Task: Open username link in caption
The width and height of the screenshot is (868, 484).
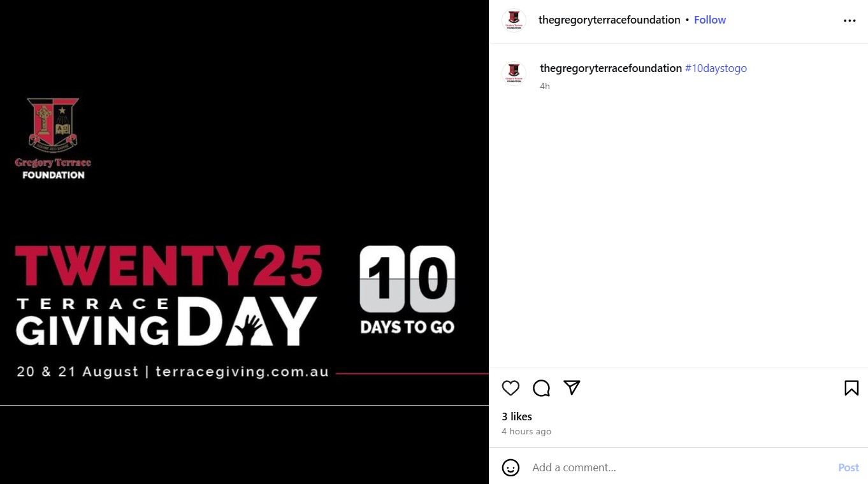Action: coord(611,68)
